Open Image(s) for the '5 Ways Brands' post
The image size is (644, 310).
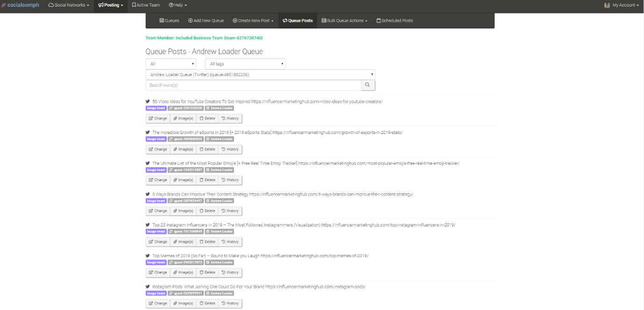[x=183, y=211]
